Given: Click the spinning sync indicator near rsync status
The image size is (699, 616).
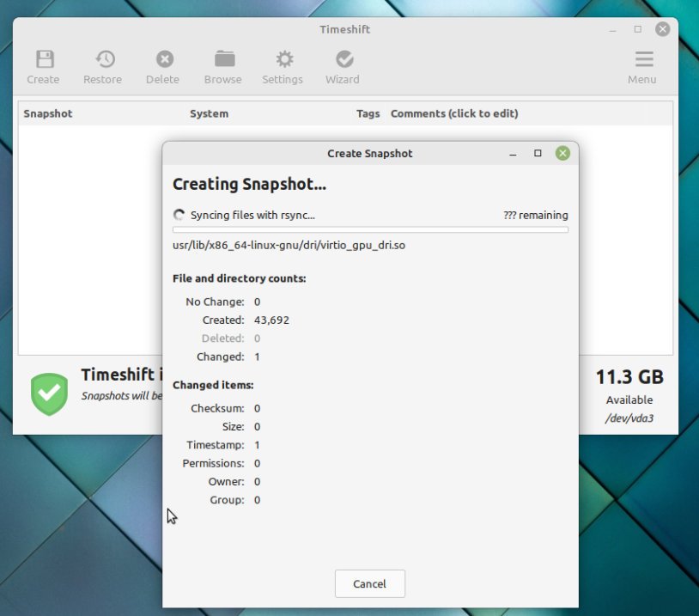Looking at the screenshot, I should (x=179, y=215).
